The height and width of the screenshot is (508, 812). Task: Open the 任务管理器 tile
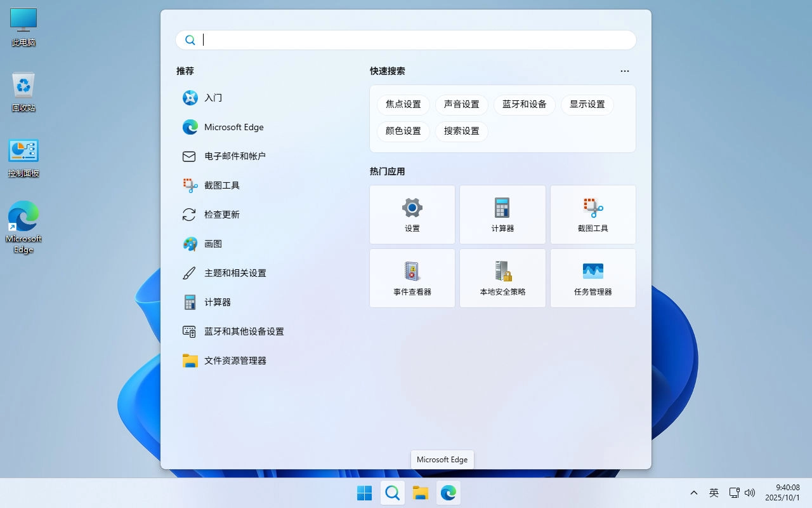pos(593,277)
